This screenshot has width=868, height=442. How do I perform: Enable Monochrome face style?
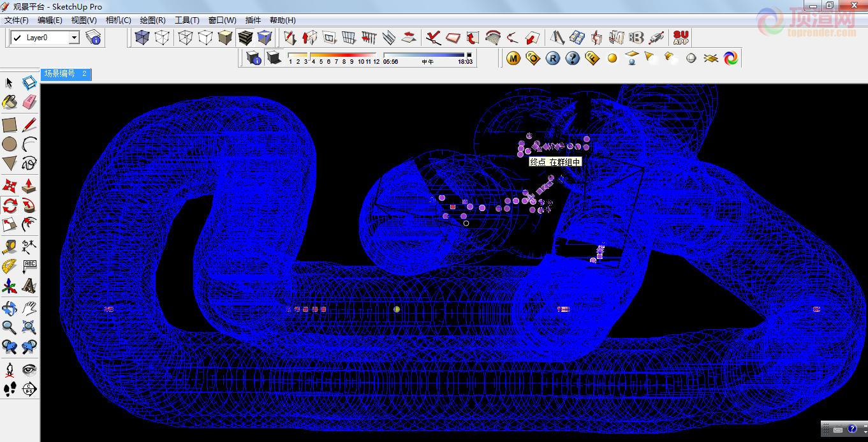[265, 38]
